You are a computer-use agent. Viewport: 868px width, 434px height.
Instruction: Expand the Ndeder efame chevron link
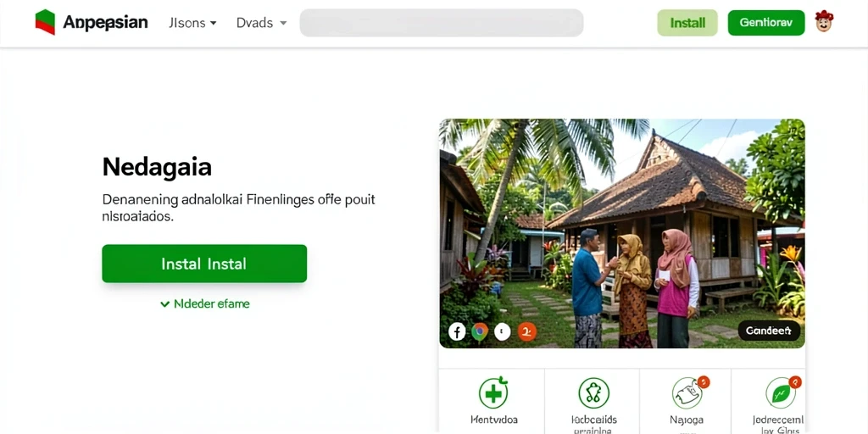(205, 304)
